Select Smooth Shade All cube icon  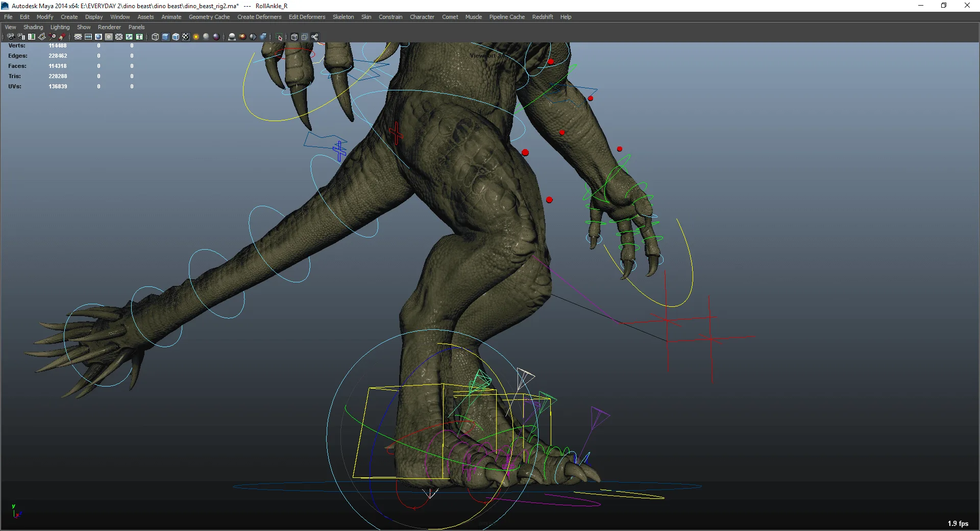(165, 37)
